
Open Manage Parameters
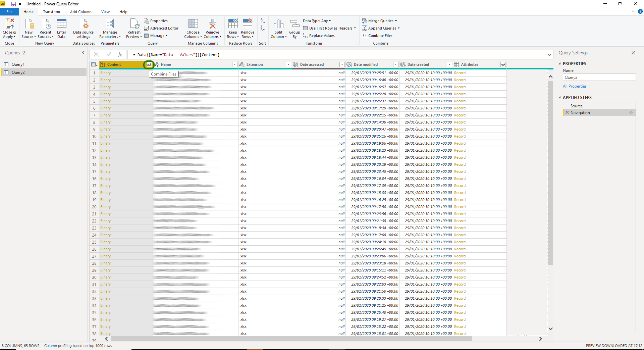click(x=110, y=29)
